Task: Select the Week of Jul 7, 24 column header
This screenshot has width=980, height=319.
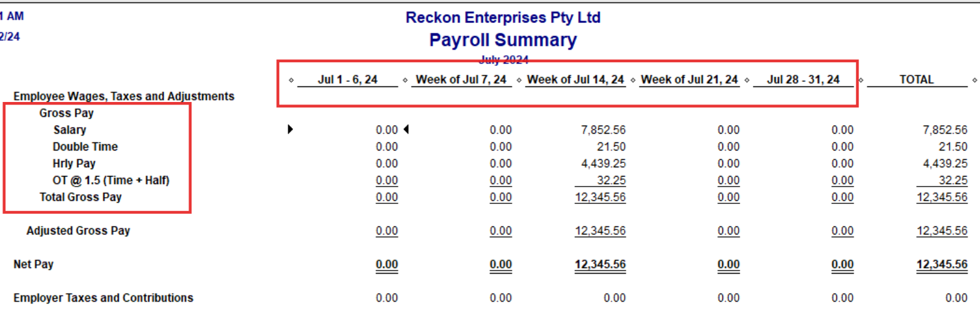Action: coord(461,80)
